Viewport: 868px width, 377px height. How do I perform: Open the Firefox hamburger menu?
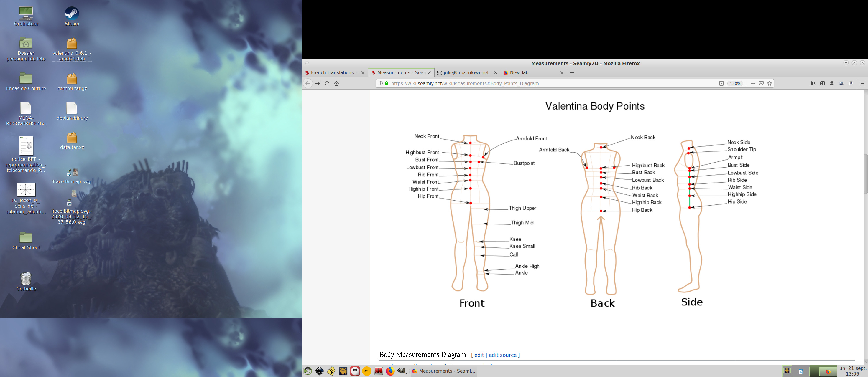point(862,83)
